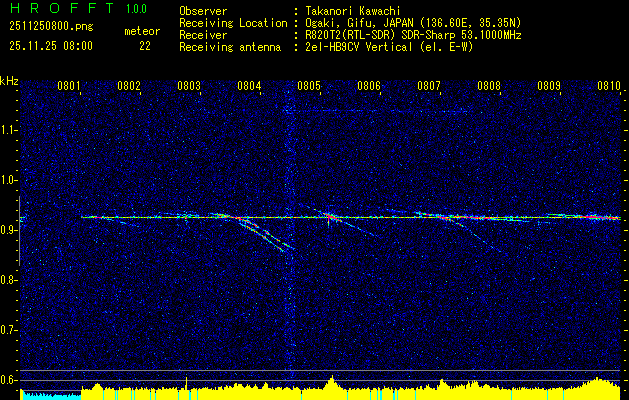Screen dimensions: 629x400
Task: Click the HROFFT title text
Action: pos(61,8)
